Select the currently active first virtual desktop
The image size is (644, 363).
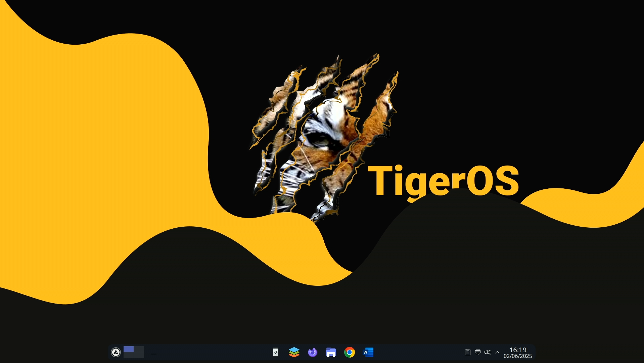pyautogui.click(x=129, y=349)
